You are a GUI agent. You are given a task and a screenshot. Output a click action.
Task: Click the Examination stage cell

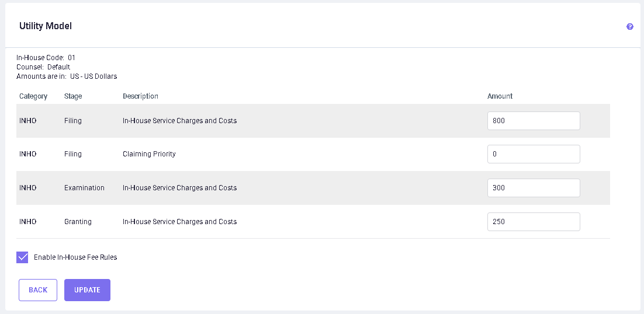[84, 188]
